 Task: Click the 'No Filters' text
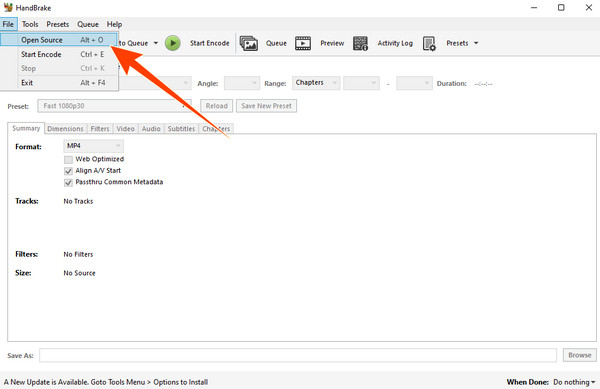coord(78,254)
